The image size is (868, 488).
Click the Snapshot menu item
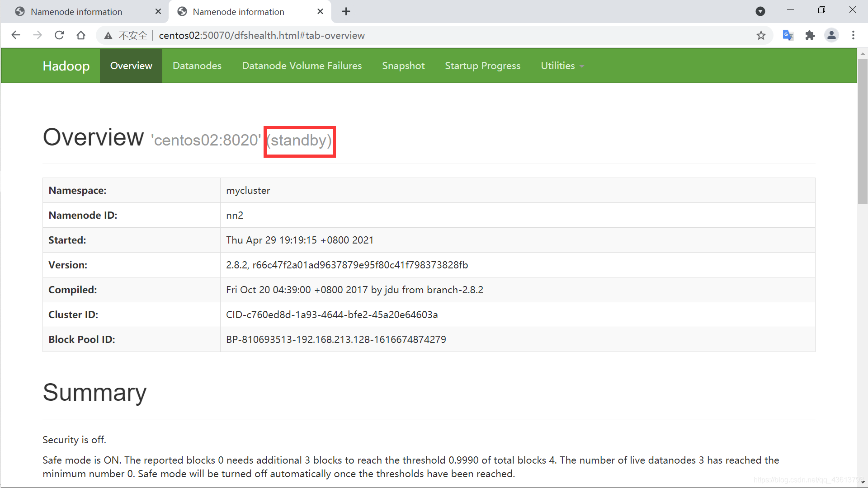403,66
